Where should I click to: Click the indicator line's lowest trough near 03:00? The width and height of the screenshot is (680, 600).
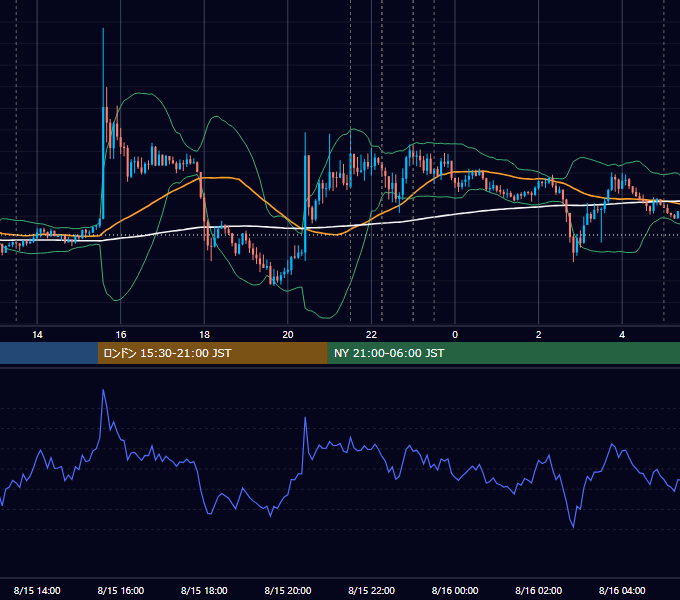[573, 527]
